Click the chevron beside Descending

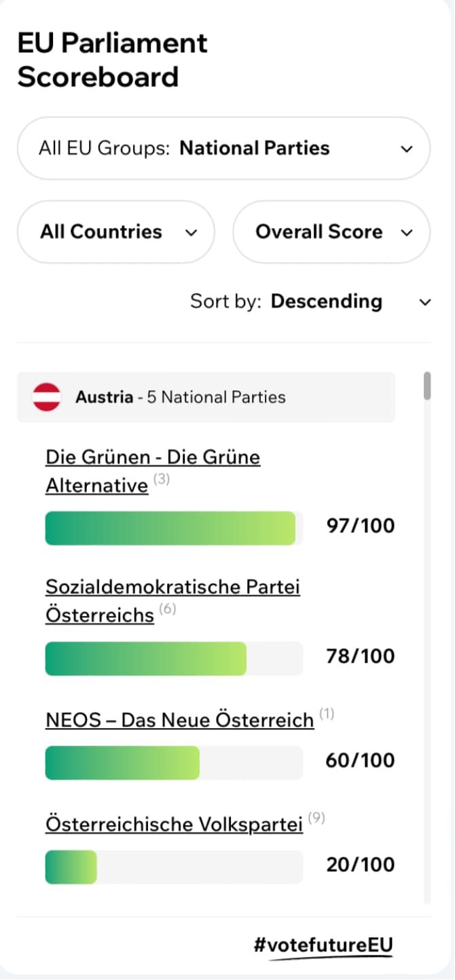pos(426,302)
